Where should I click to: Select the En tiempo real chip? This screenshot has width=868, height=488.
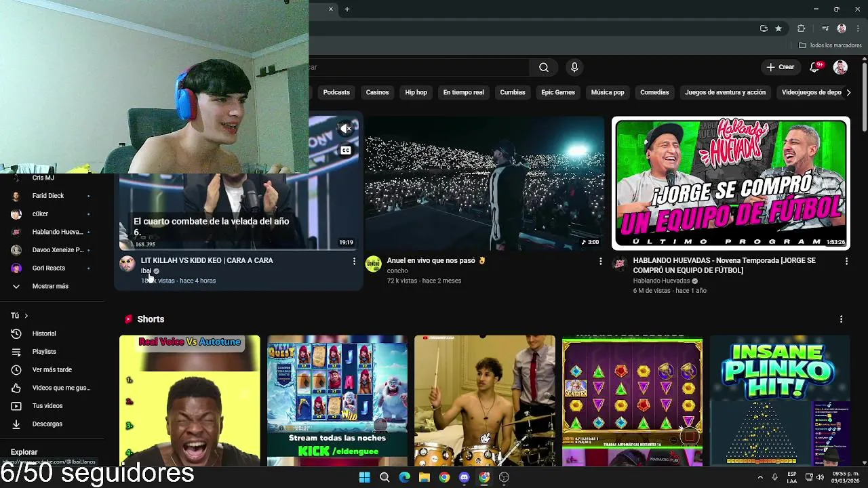(464, 92)
